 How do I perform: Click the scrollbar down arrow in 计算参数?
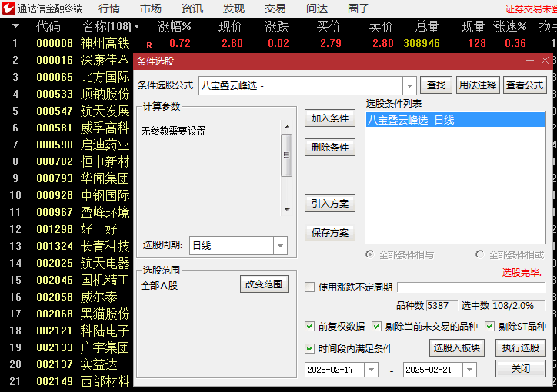tap(287, 210)
